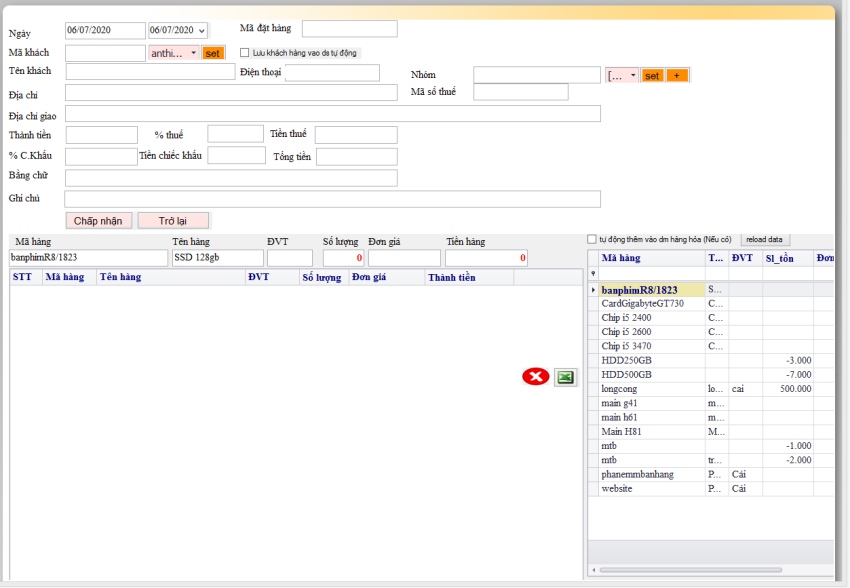Click the Số lượng entry field
This screenshot has height=588, width=850.
344,258
